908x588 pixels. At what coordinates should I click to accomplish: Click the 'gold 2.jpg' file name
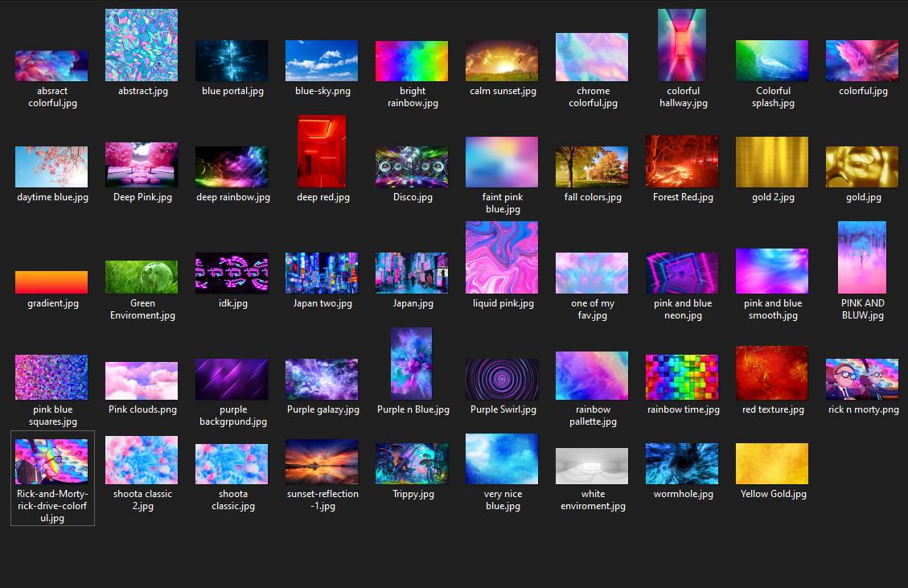pyautogui.click(x=773, y=197)
